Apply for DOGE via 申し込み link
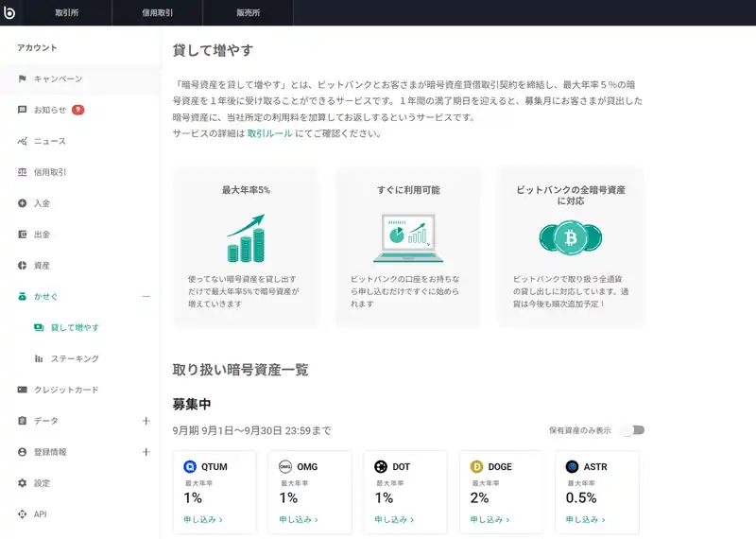The height and width of the screenshot is (539, 756). [x=490, y=519]
